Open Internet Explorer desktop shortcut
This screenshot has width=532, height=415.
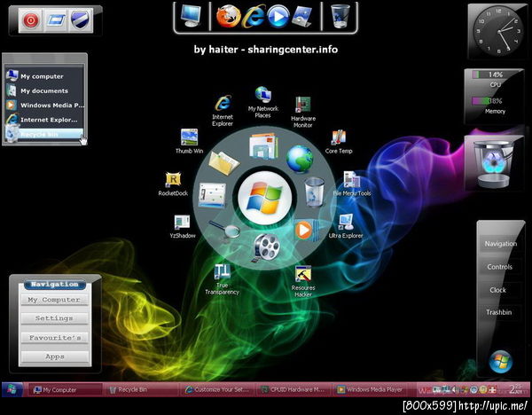223,111
